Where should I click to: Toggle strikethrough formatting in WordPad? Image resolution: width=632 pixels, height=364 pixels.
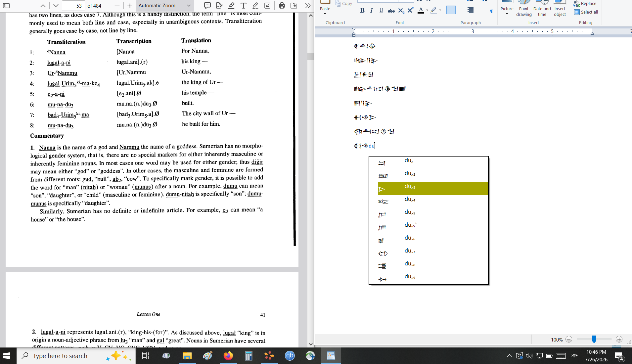(x=391, y=11)
